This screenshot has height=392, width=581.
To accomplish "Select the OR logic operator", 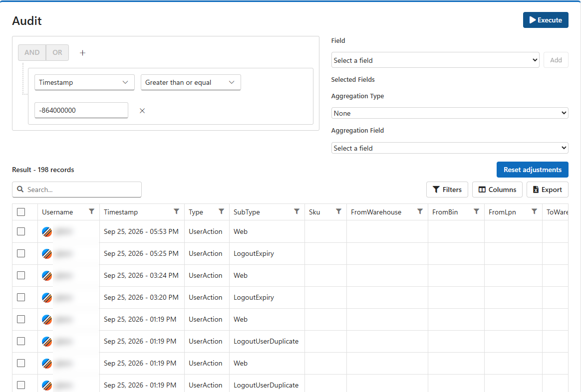I will 57,52.
